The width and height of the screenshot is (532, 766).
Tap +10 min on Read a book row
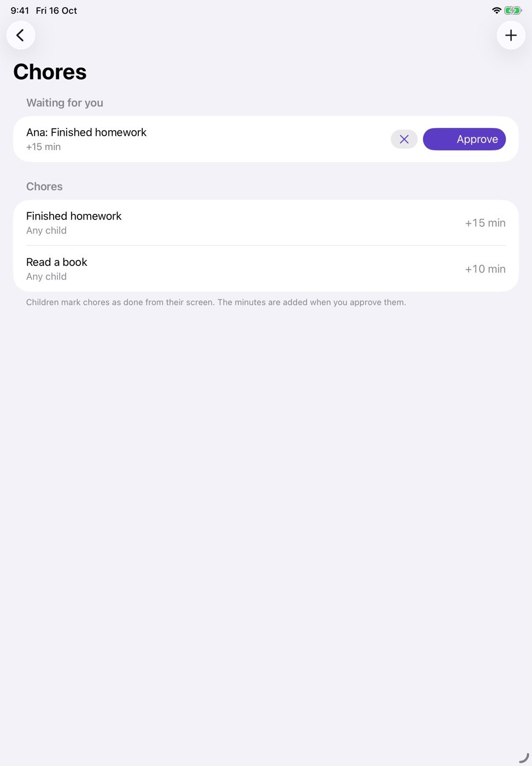pyautogui.click(x=485, y=269)
